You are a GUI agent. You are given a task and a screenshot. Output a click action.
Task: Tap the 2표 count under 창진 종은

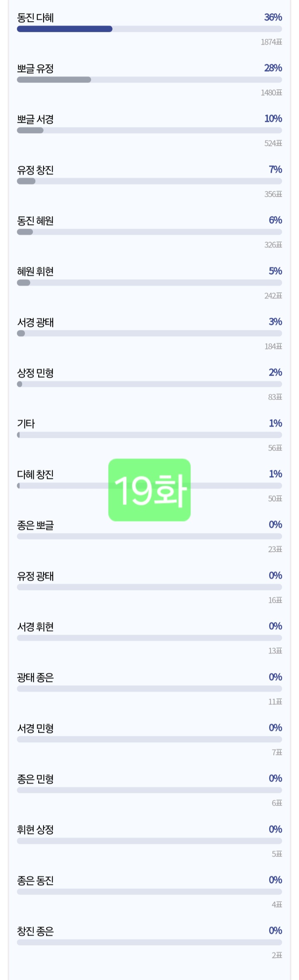[277, 956]
